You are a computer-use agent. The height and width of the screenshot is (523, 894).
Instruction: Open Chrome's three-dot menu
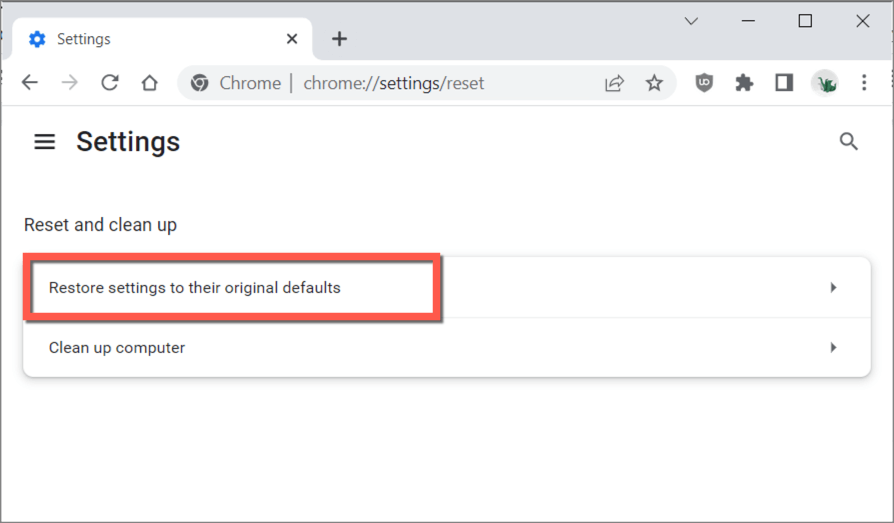[864, 83]
